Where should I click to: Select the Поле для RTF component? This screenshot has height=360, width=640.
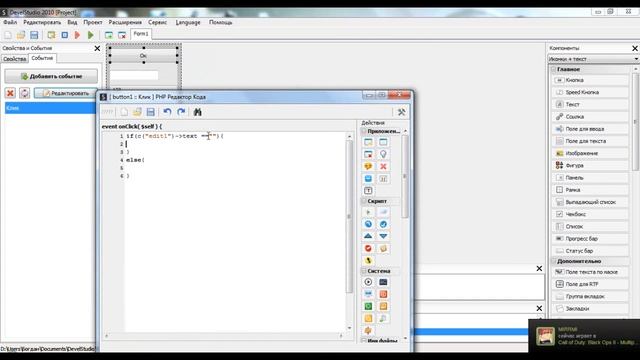click(x=590, y=284)
